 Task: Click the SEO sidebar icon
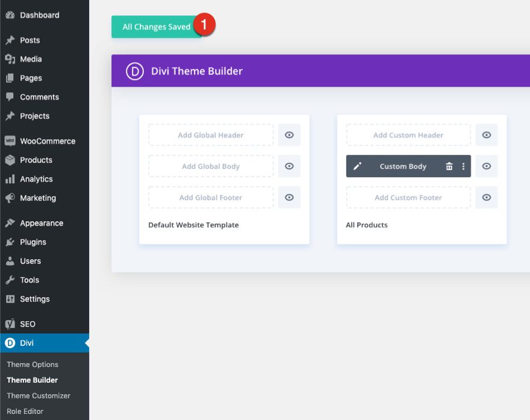coord(10,324)
